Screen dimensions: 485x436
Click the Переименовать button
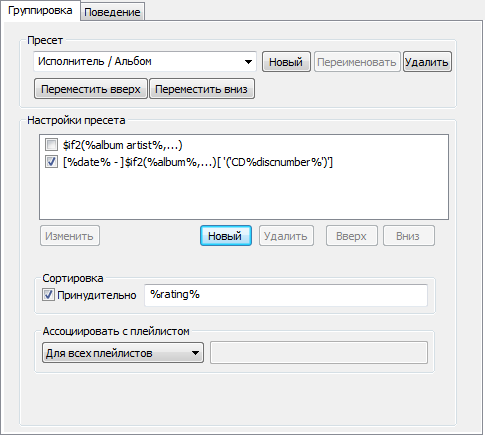tap(357, 62)
